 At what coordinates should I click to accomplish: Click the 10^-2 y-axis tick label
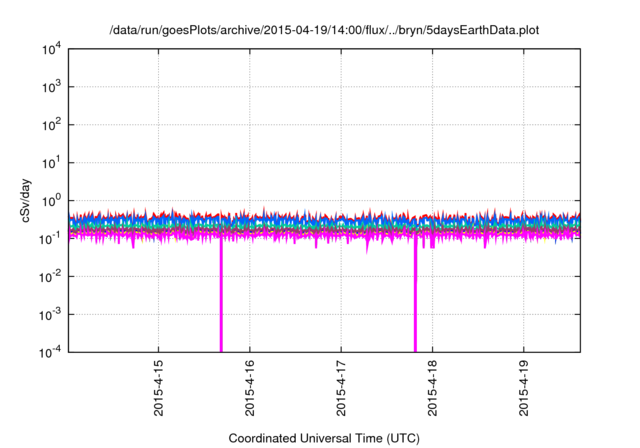51,277
